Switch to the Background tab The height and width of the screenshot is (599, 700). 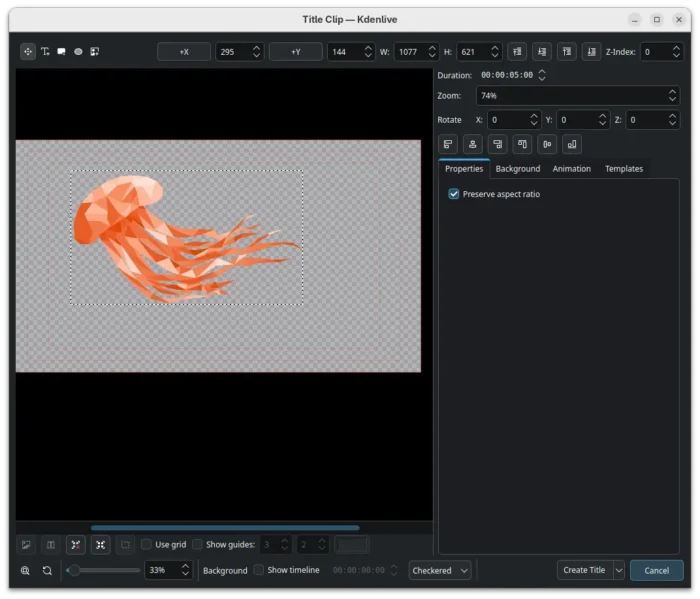518,169
